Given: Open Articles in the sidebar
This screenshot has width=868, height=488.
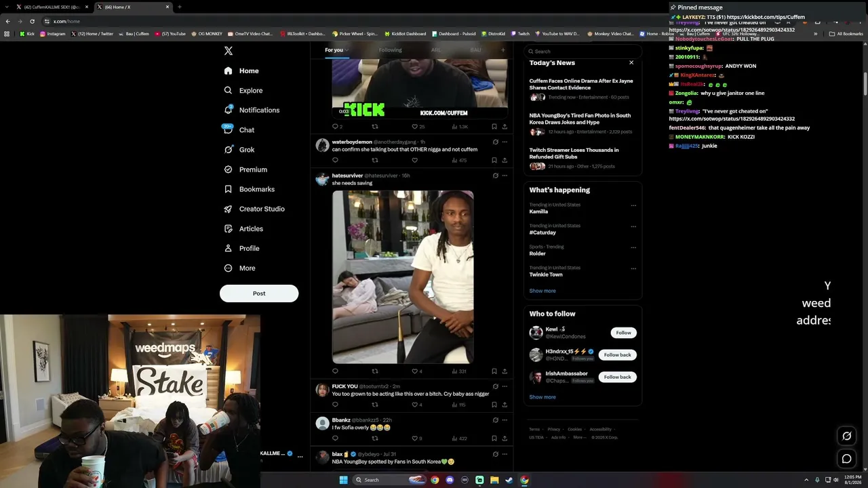Looking at the screenshot, I should 243,229.
